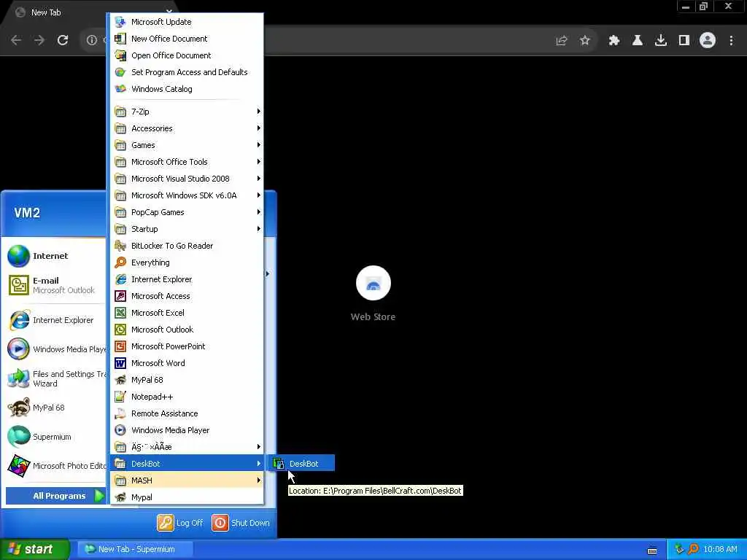Click the share page icon in address bar

click(562, 41)
